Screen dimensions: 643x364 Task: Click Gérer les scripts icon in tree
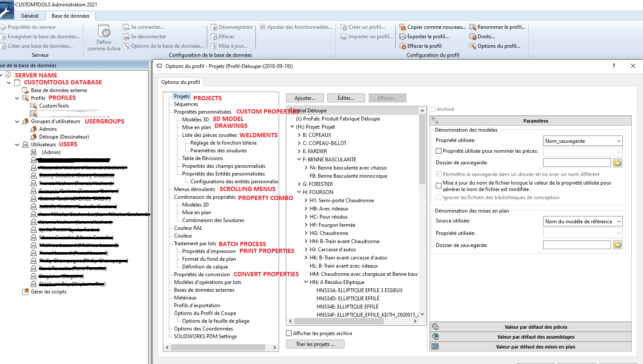pos(25,292)
